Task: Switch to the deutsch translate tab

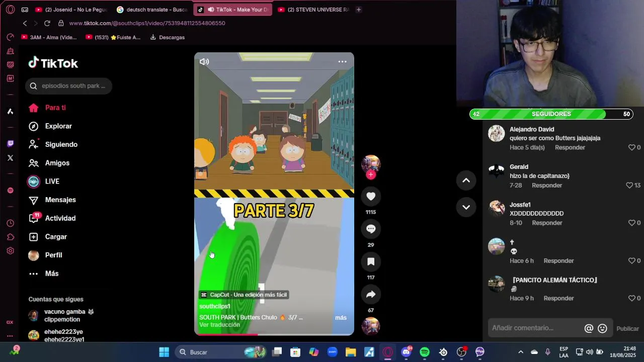Action: pyautogui.click(x=152, y=10)
